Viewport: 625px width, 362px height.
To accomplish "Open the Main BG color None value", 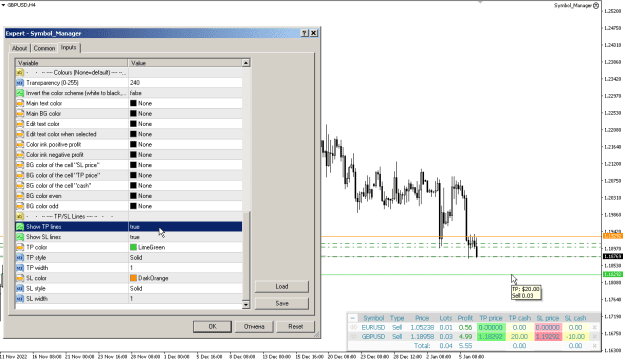I will [x=185, y=114].
